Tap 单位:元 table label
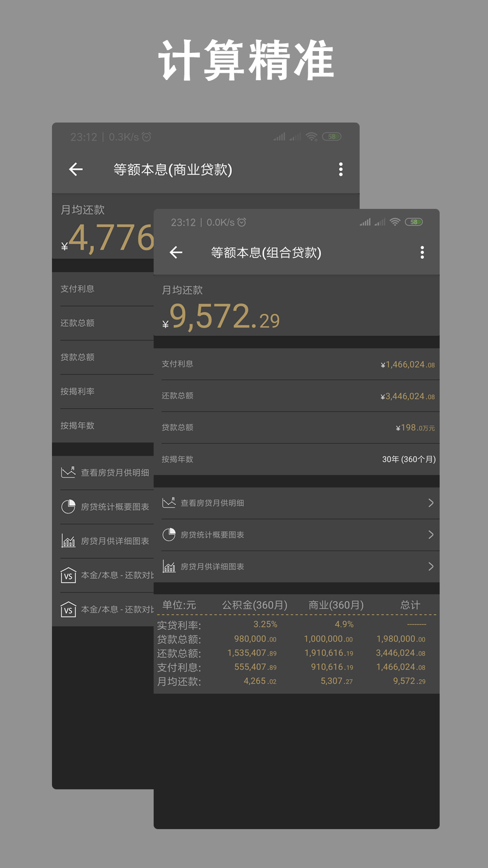The height and width of the screenshot is (868, 488). pyautogui.click(x=179, y=605)
